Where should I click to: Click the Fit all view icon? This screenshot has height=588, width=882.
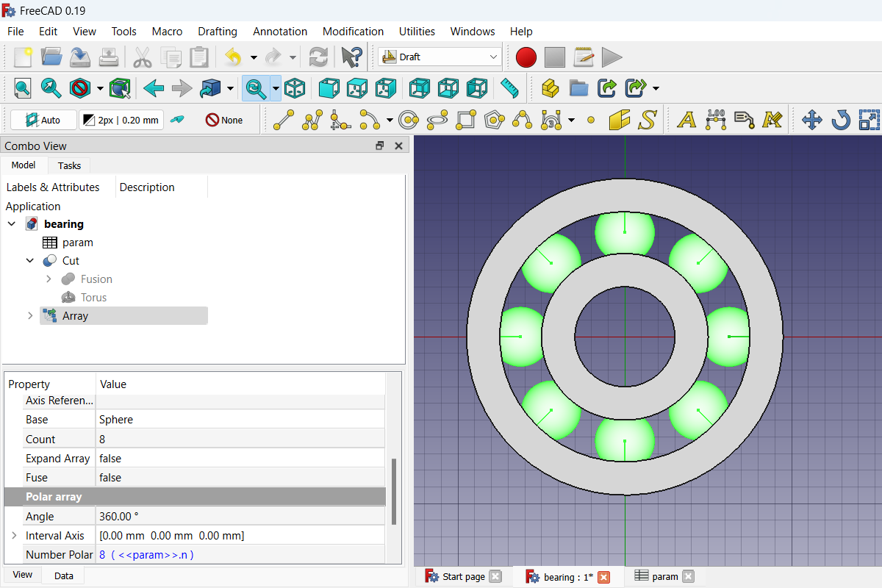(23, 88)
